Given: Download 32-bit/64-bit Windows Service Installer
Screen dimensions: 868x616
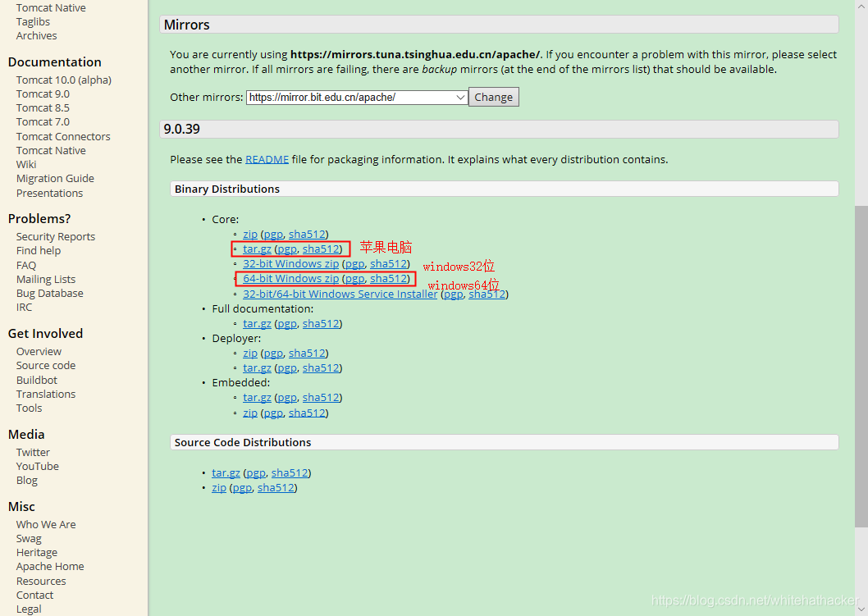Looking at the screenshot, I should click(x=340, y=294).
